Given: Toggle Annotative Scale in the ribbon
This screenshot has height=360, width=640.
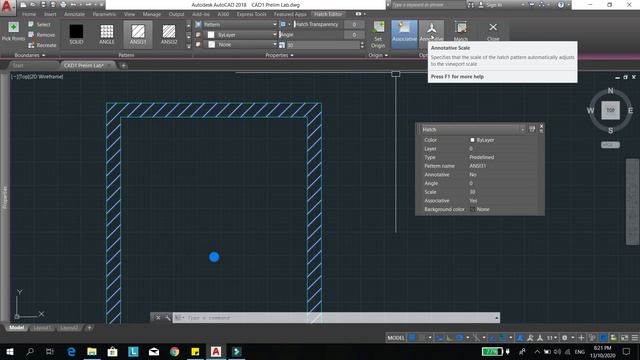Looking at the screenshot, I should (431, 31).
